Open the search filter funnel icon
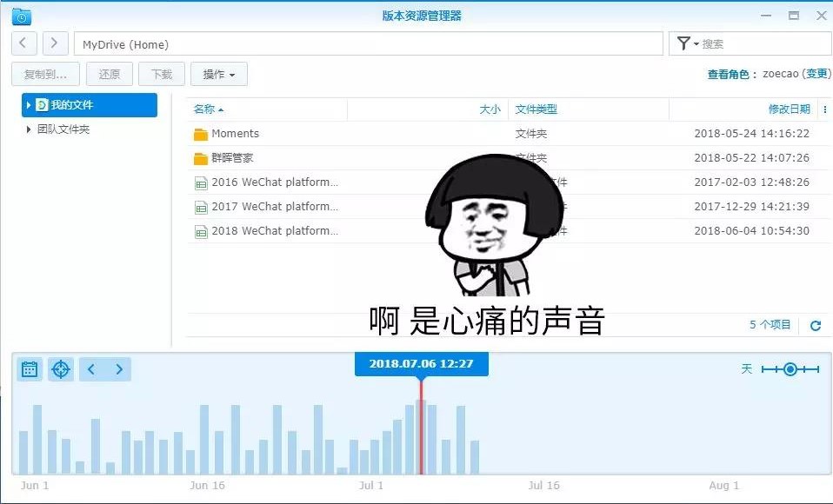Screen dimensions: 833x504 pyautogui.click(x=684, y=43)
